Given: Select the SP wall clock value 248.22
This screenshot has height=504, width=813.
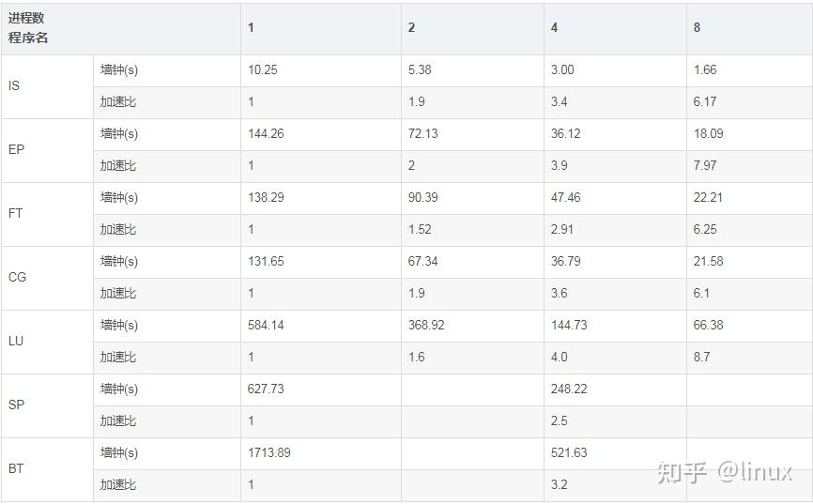Looking at the screenshot, I should coord(569,389).
